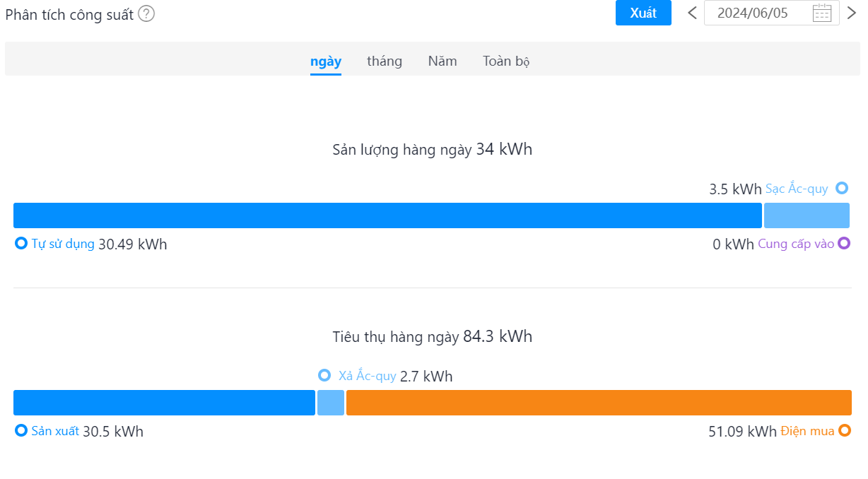The height and width of the screenshot is (479, 868).
Task: Go to previous day arrow
Action: pos(692,13)
